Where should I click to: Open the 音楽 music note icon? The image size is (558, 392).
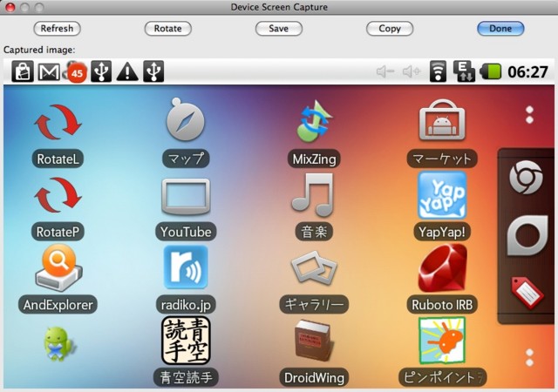pos(313,195)
